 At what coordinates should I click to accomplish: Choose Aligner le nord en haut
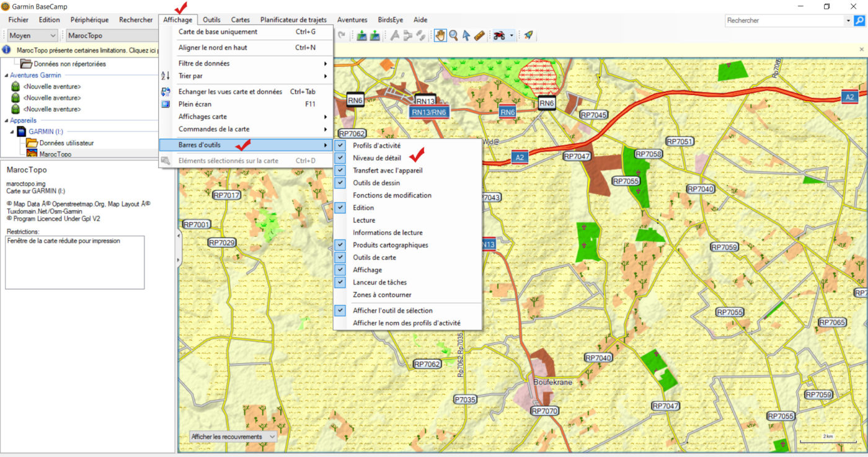[246, 47]
